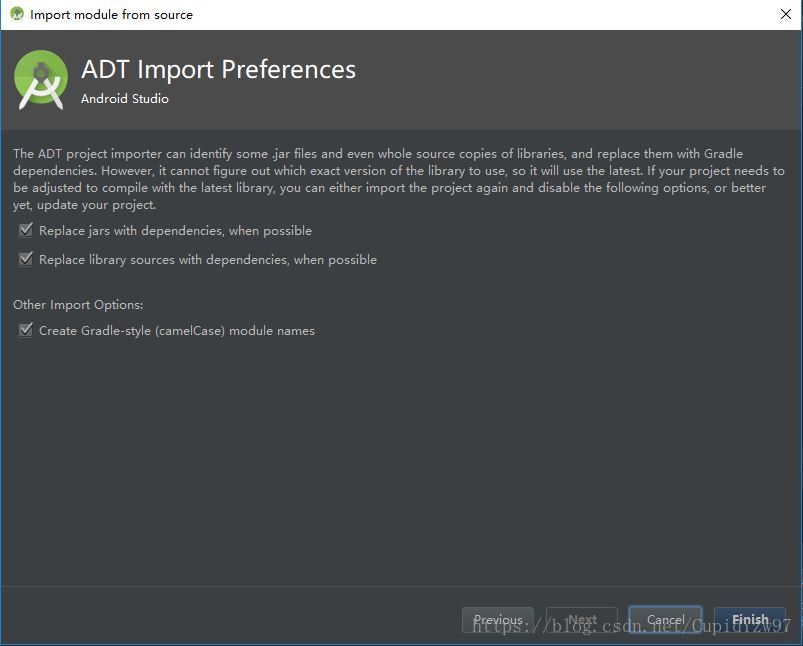This screenshot has width=803, height=646.
Task: Uncheck Replace jars with dependencies checkbox
Action: click(26, 230)
